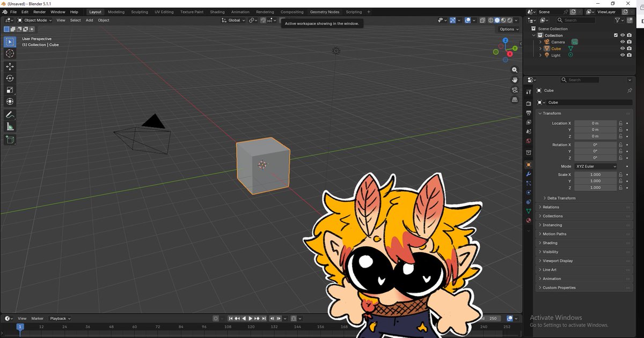
Task: Select the Move tool
Action: pyautogui.click(x=10, y=67)
